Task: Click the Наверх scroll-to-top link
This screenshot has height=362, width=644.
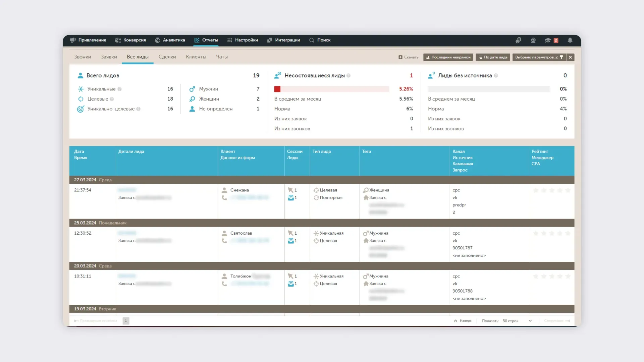Action: tap(463, 321)
